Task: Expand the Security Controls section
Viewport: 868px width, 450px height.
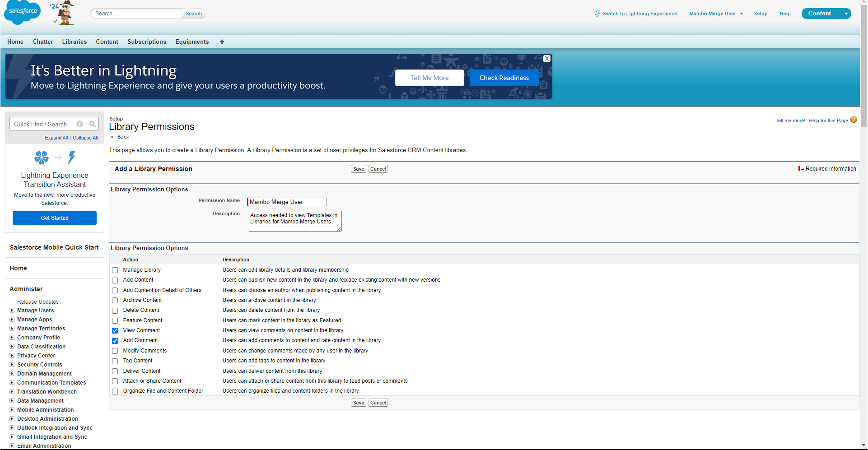Action: click(12, 364)
